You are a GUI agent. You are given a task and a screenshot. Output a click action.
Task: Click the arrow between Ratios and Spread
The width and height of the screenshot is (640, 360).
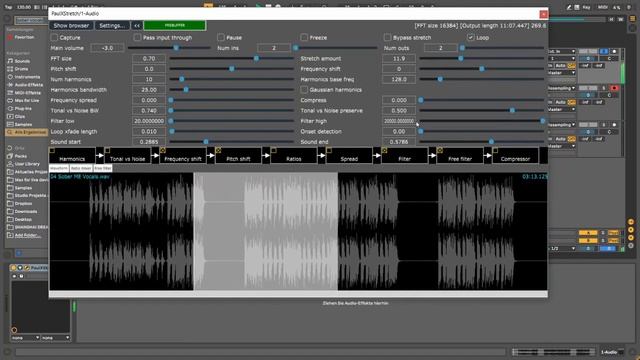click(321, 156)
